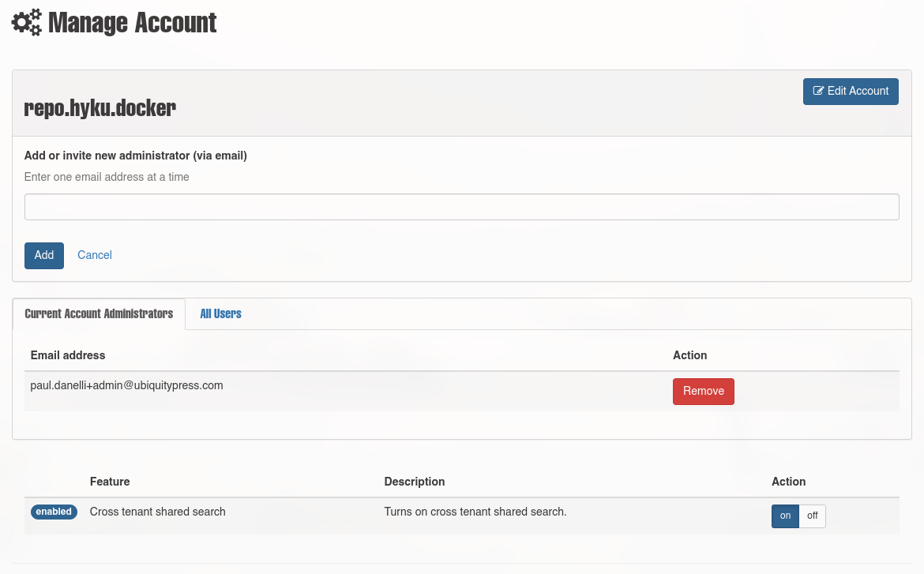Click the repo.hyku.docker account heading
This screenshot has height=574, width=924.
coord(100,108)
